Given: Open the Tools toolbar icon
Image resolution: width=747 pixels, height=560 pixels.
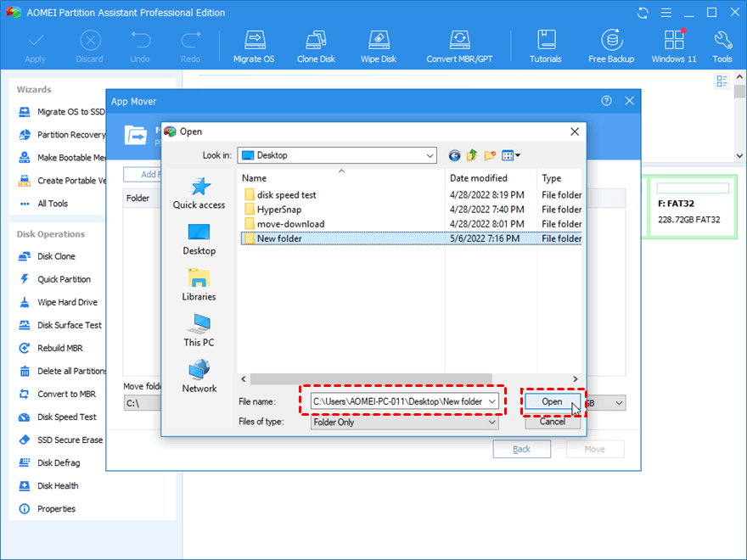Looking at the screenshot, I should click(722, 47).
